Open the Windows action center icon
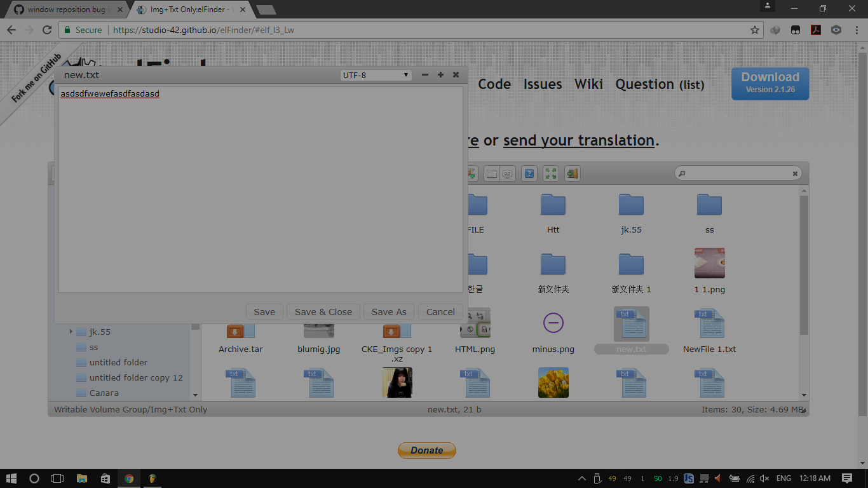This screenshot has width=868, height=488. click(x=847, y=478)
